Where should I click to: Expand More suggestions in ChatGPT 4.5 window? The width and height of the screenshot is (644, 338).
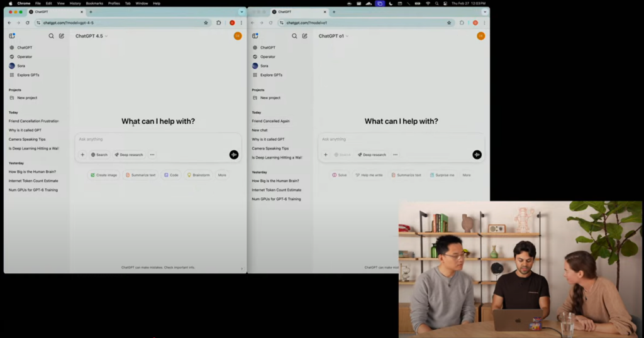(222, 175)
